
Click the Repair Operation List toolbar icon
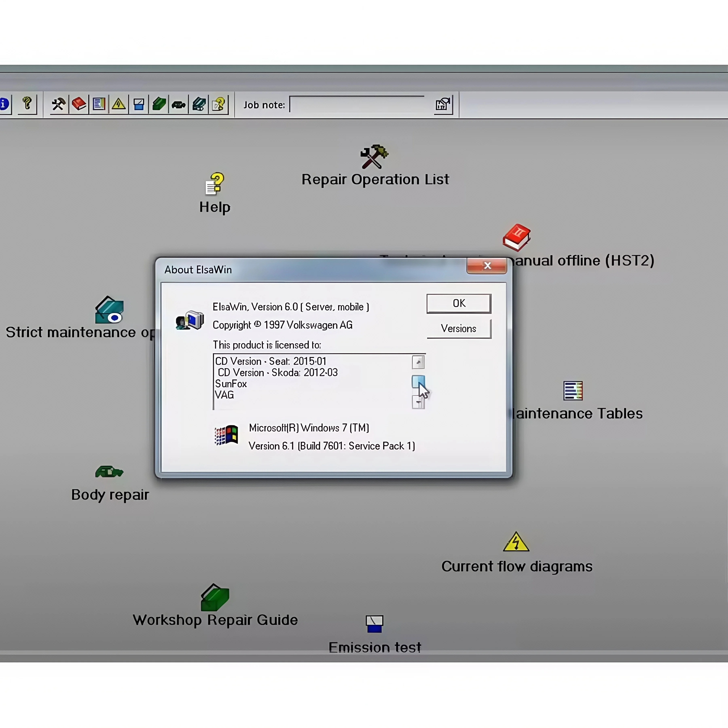pos(58,104)
